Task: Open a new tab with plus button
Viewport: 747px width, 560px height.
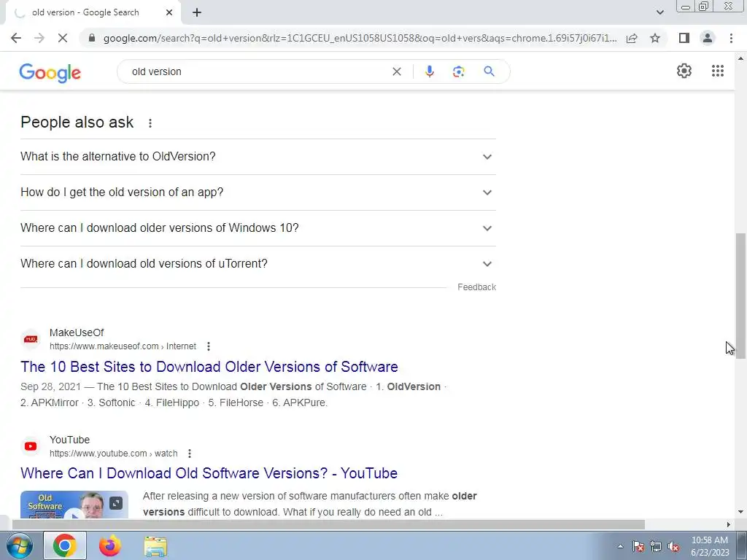Action: (197, 13)
